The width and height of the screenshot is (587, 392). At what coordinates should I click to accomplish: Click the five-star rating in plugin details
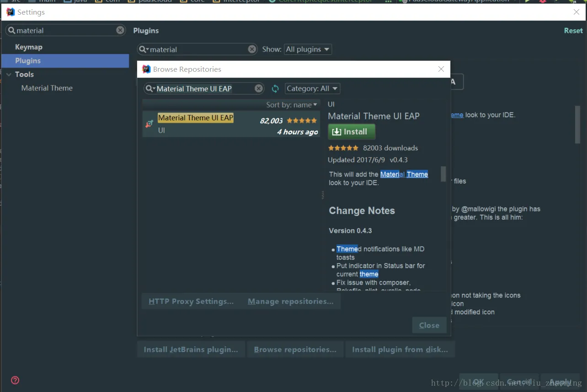[x=343, y=148]
